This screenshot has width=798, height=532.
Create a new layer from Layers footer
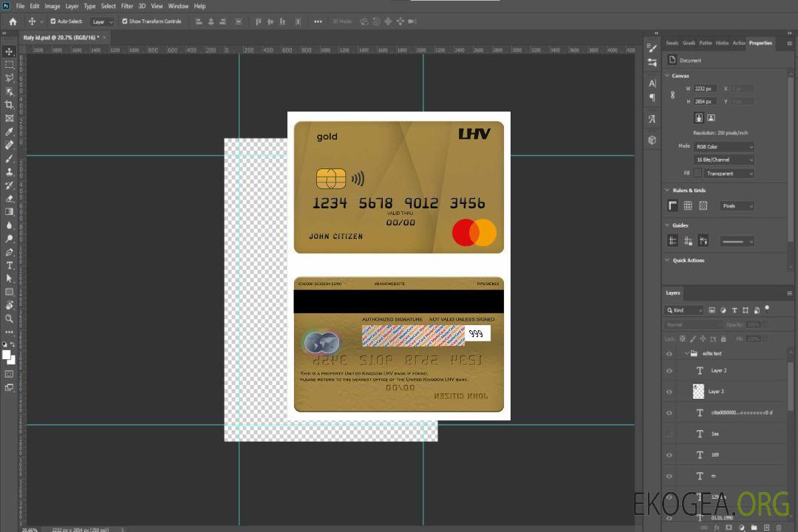766,528
